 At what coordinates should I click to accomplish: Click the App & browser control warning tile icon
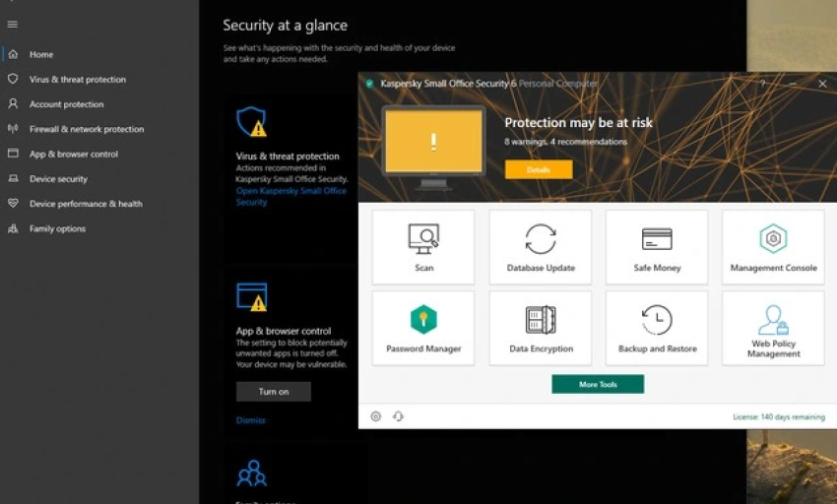click(x=251, y=297)
